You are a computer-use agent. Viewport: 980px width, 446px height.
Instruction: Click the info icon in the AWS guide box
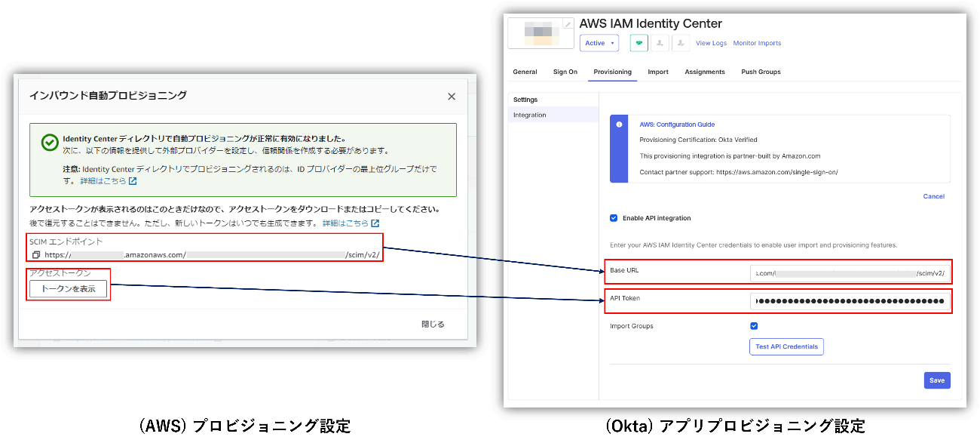[619, 125]
